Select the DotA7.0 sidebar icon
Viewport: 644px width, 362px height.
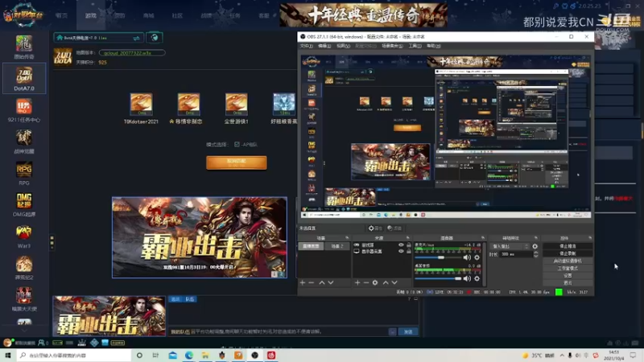(24, 78)
